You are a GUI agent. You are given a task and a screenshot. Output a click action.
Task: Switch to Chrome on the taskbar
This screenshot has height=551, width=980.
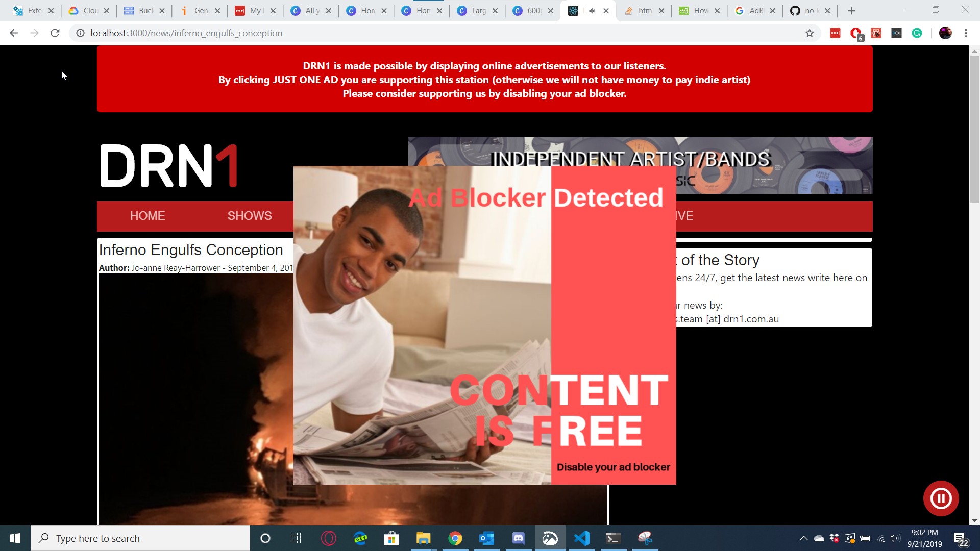coord(455,538)
